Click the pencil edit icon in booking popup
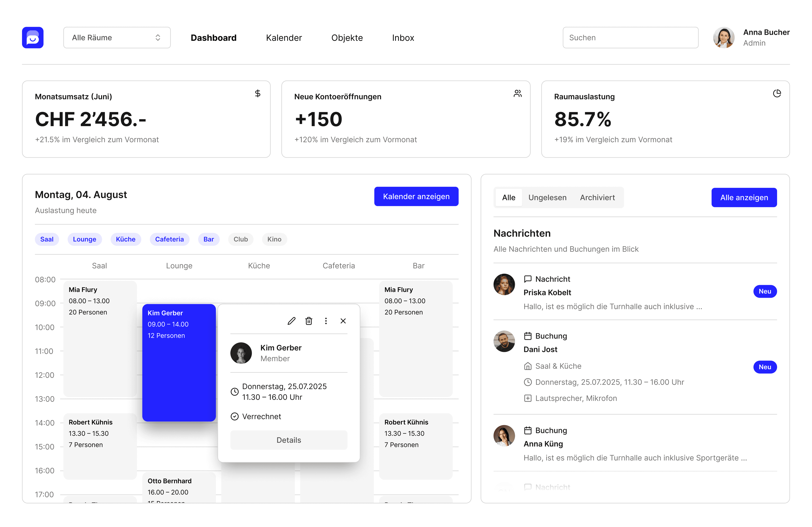The height and width of the screenshot is (527, 812). [291, 321]
